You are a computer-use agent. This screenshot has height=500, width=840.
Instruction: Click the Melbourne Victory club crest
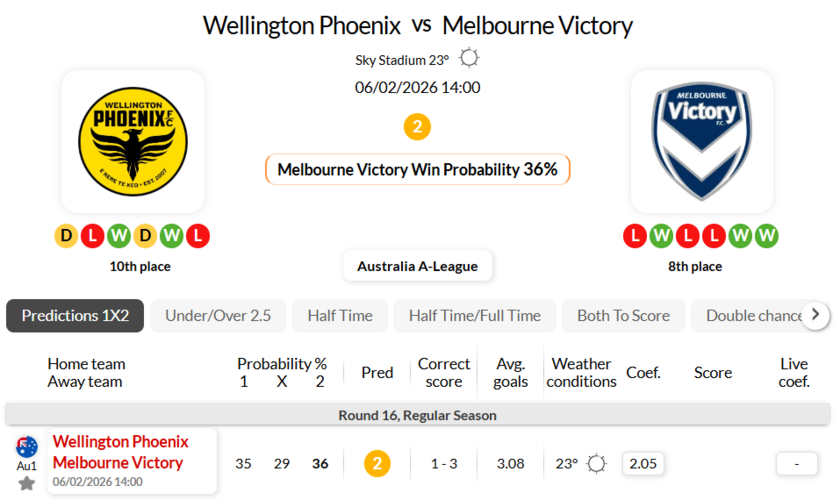click(701, 141)
